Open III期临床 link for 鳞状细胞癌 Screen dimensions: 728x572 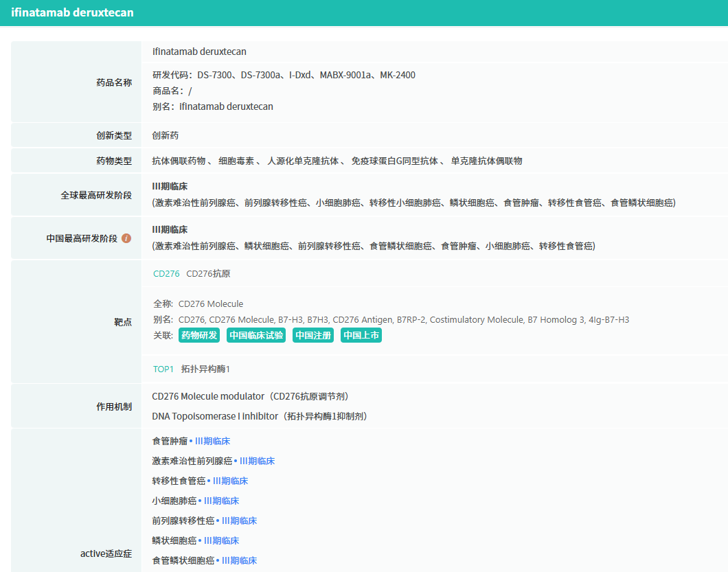[221, 540]
